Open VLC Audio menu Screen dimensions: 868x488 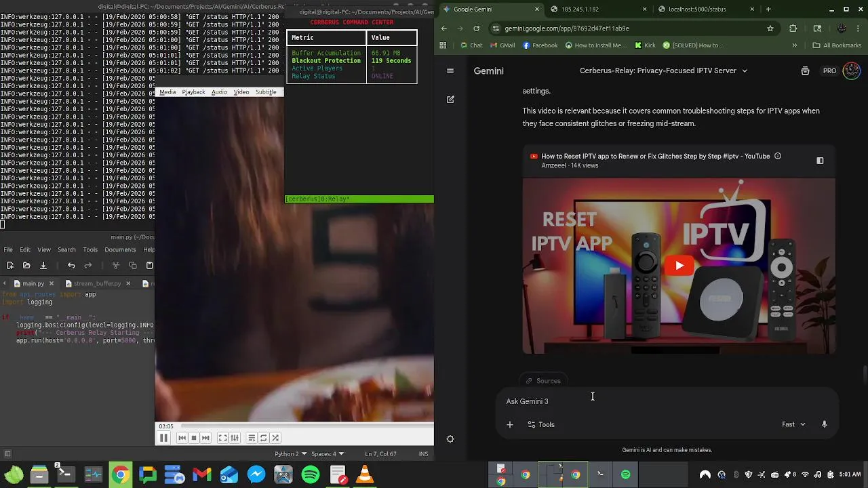click(219, 92)
